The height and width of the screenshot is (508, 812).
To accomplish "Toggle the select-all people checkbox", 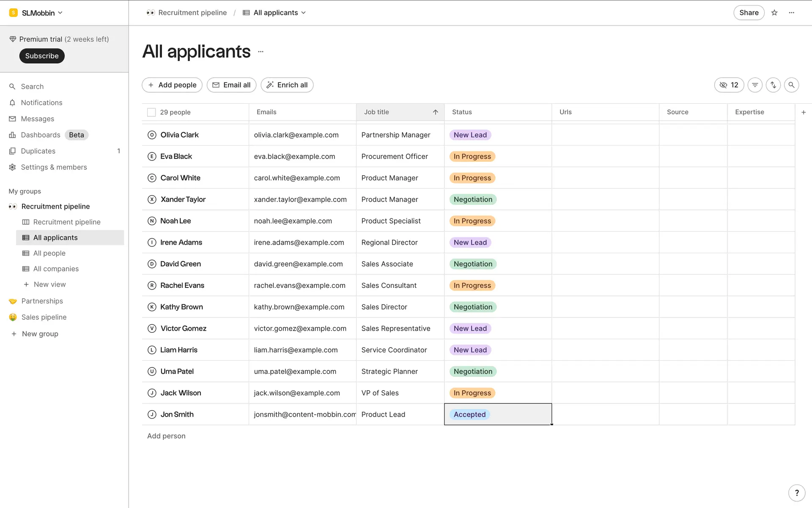I will click(151, 112).
